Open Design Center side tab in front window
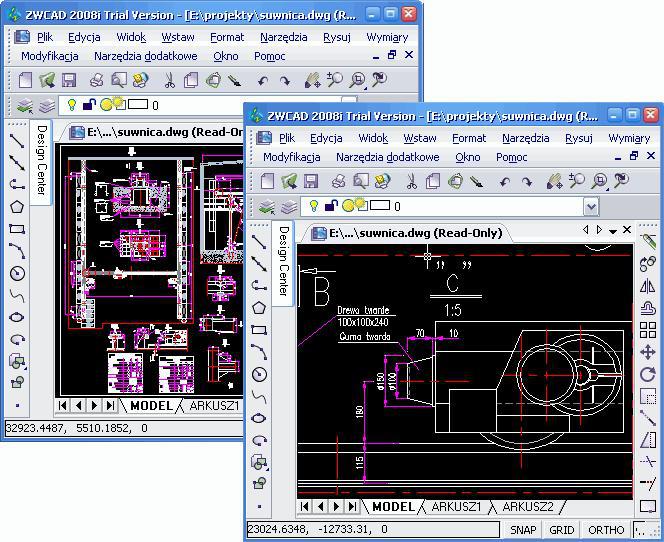 [x=284, y=261]
